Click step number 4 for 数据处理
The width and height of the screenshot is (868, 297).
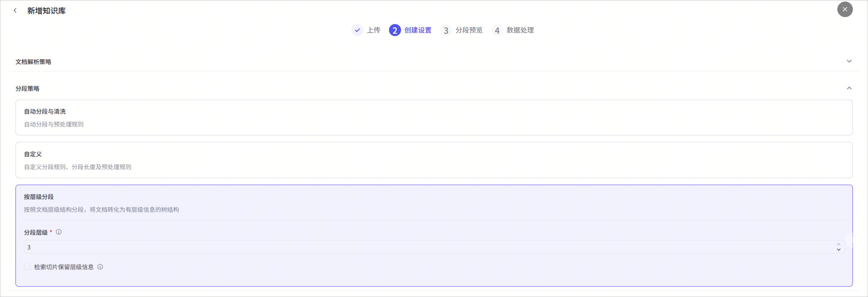(497, 30)
